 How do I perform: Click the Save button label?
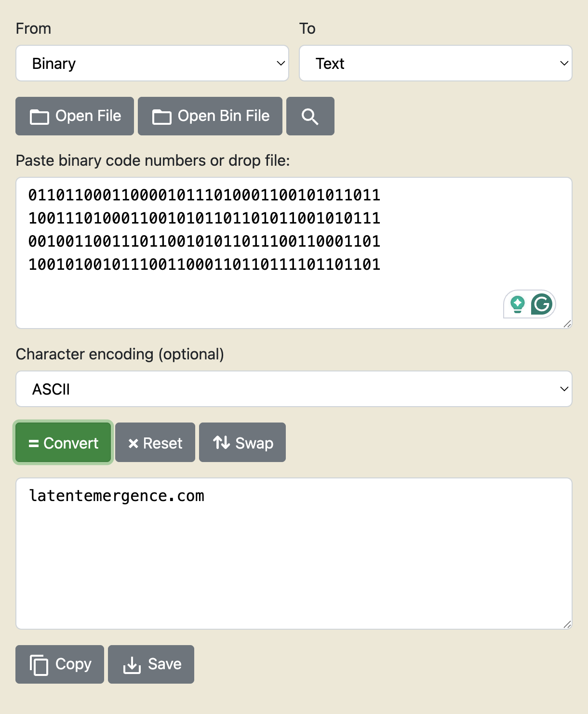coord(165,664)
